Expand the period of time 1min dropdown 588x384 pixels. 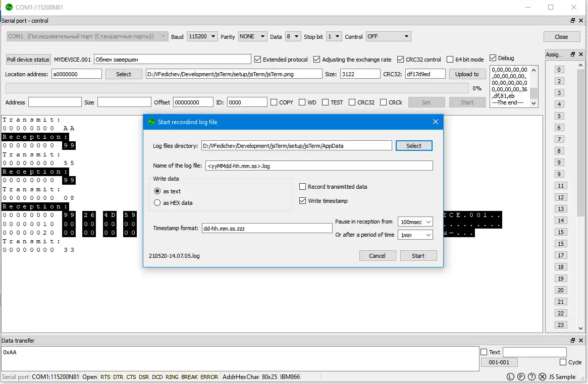415,235
